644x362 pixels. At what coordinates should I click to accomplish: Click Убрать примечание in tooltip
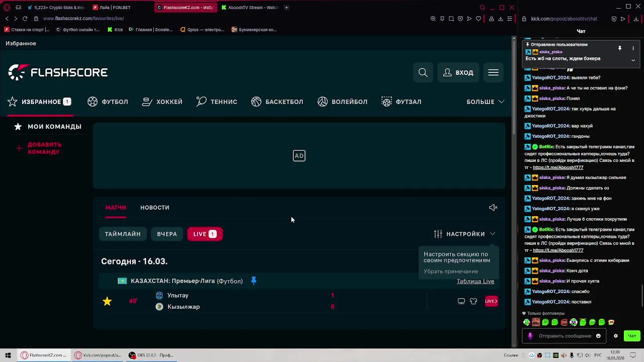[451, 271]
